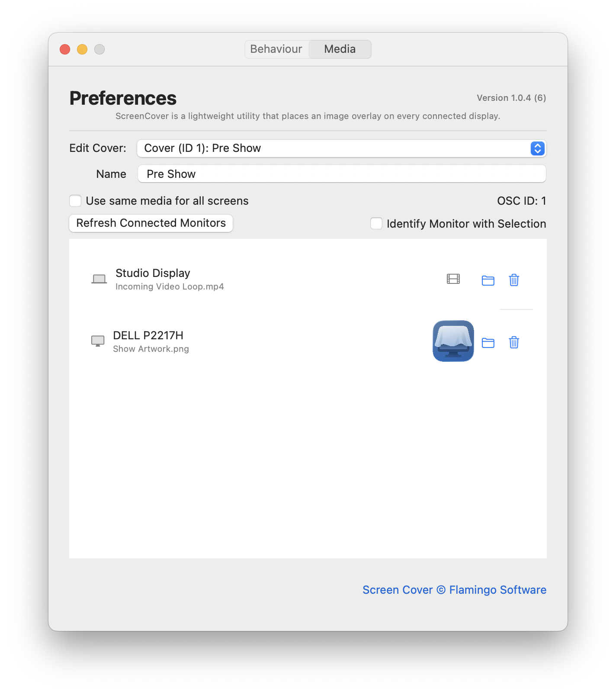Click the blue stepper arrows of Edit Cover
The height and width of the screenshot is (695, 616).
[537, 148]
